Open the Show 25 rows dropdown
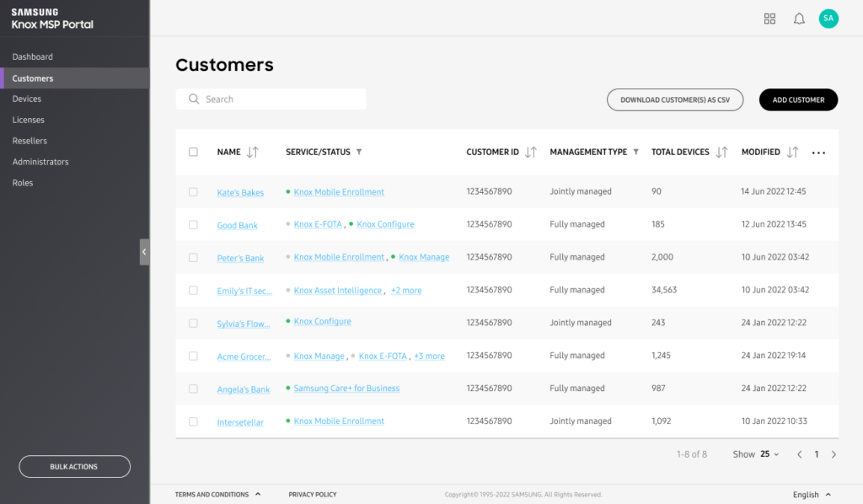This screenshot has width=863, height=504. pyautogui.click(x=769, y=454)
